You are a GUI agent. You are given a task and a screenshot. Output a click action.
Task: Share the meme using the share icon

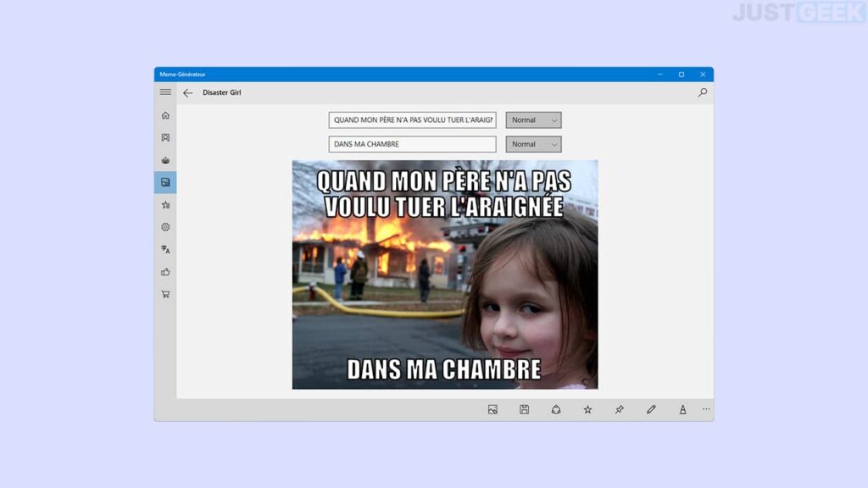click(556, 409)
